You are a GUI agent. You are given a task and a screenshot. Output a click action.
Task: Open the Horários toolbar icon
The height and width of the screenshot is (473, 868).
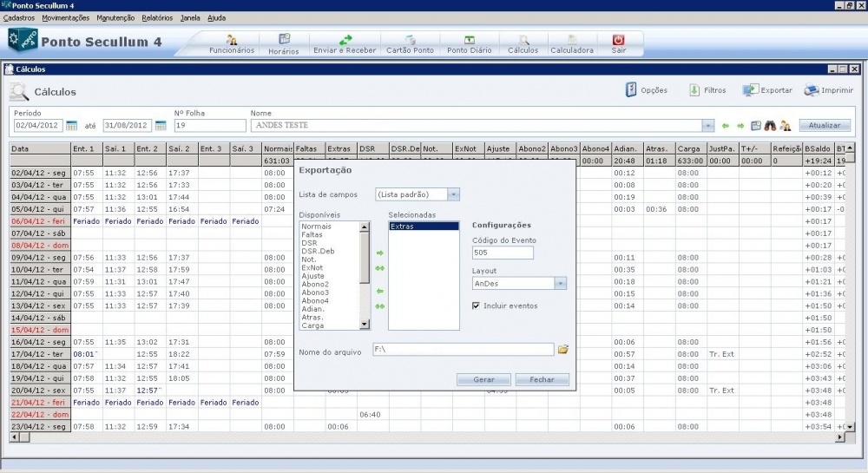click(284, 43)
